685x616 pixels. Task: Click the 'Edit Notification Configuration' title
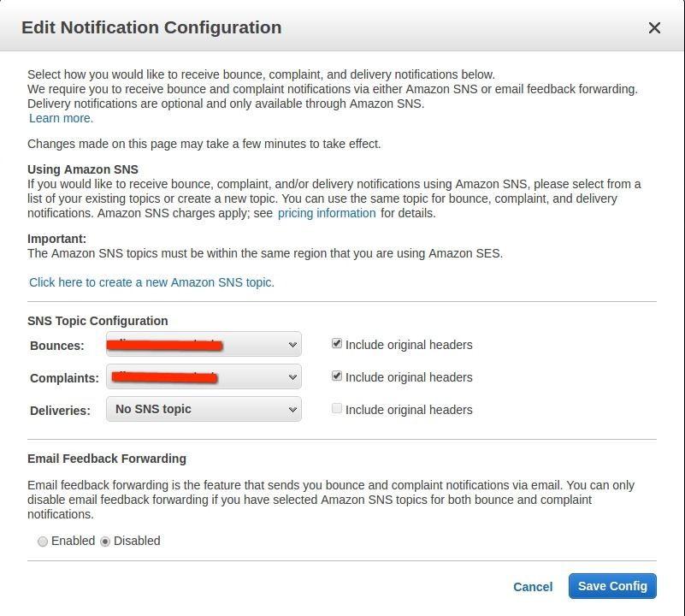click(x=151, y=27)
